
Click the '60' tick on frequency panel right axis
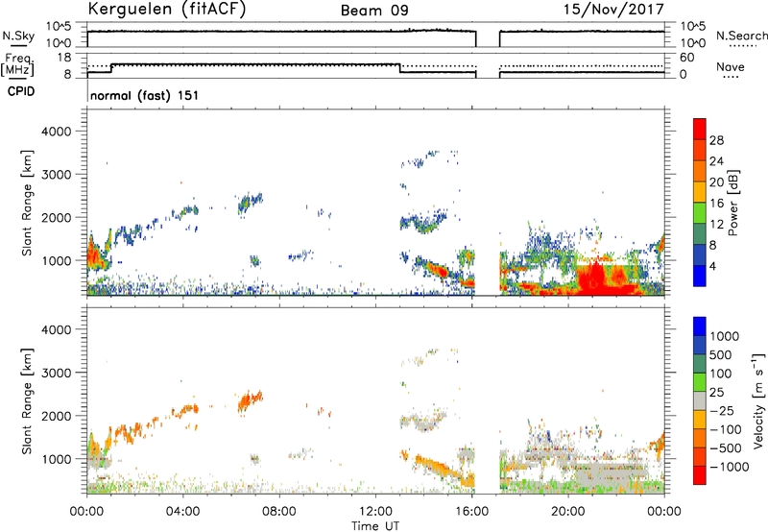[x=686, y=58]
